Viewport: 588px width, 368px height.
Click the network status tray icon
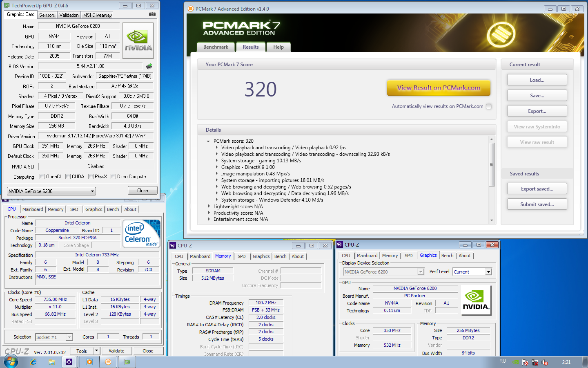pos(535,362)
